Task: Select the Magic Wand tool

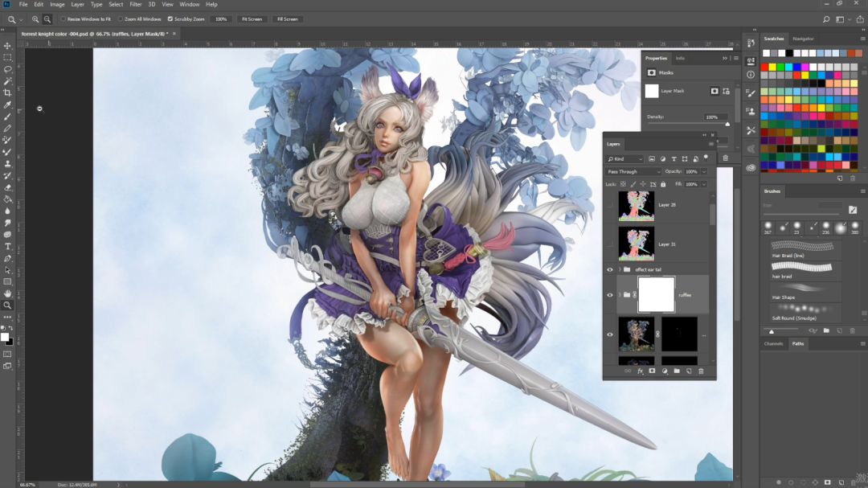Action: [x=7, y=81]
